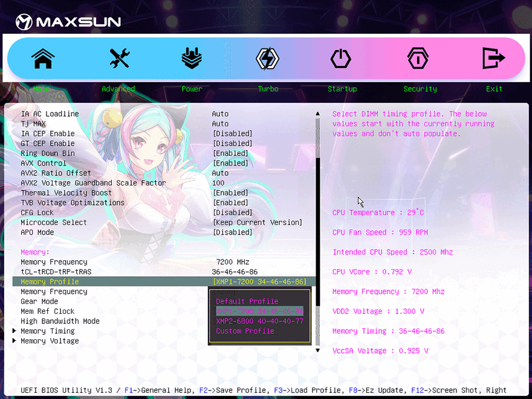The width and height of the screenshot is (532, 399).
Task: Open the Power plug icon
Action: coord(192,58)
